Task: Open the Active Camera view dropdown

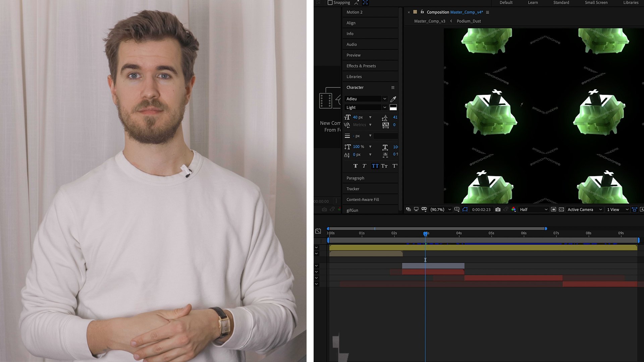Action: (x=585, y=209)
